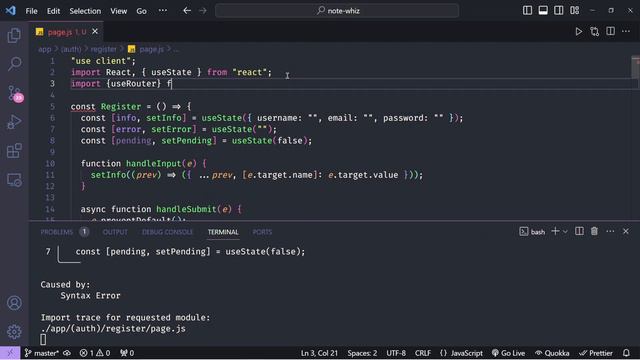Open the launch profile dropdown next to plus

(565, 231)
